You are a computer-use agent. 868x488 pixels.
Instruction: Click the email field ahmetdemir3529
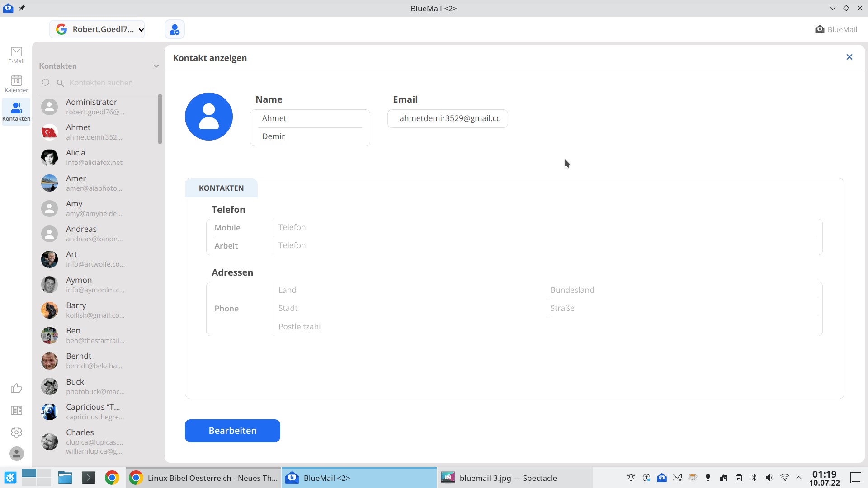(448, 118)
